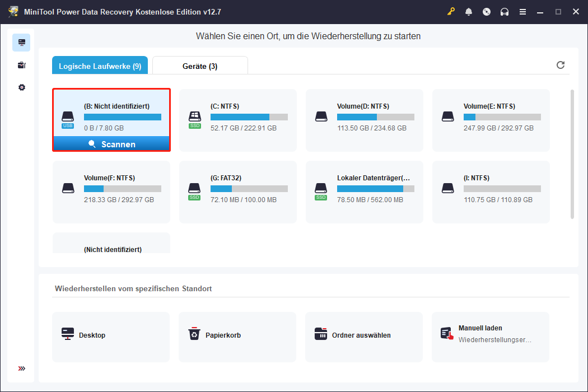Open the hamburger menu in title bar
Screen dimensions: 588x392
tap(522, 12)
